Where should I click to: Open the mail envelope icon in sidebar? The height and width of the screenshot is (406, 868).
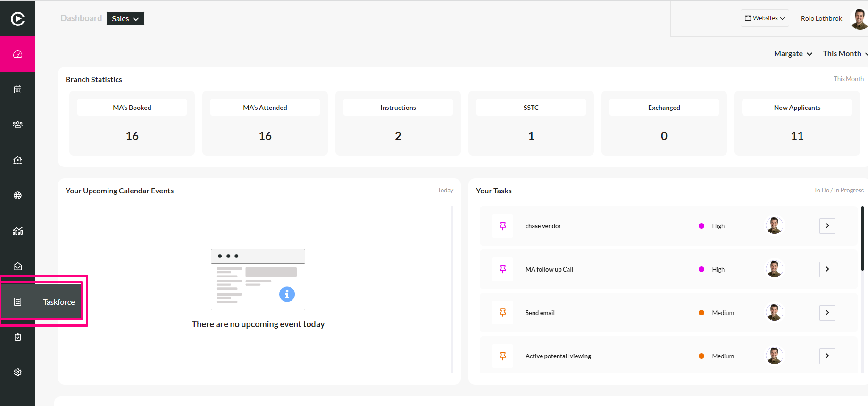point(17,266)
